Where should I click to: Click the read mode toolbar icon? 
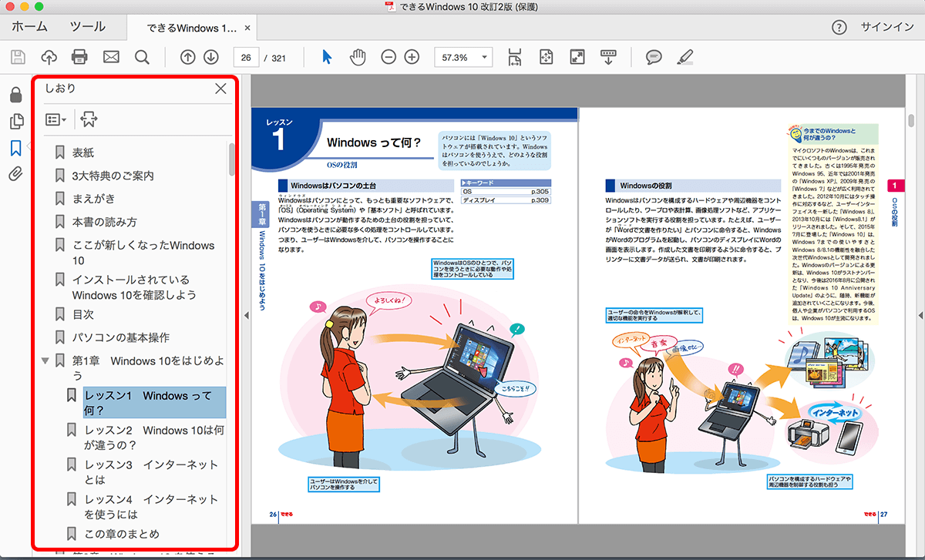[608, 57]
